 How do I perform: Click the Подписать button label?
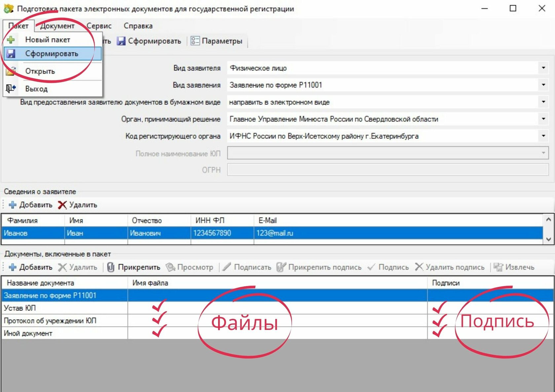(252, 267)
